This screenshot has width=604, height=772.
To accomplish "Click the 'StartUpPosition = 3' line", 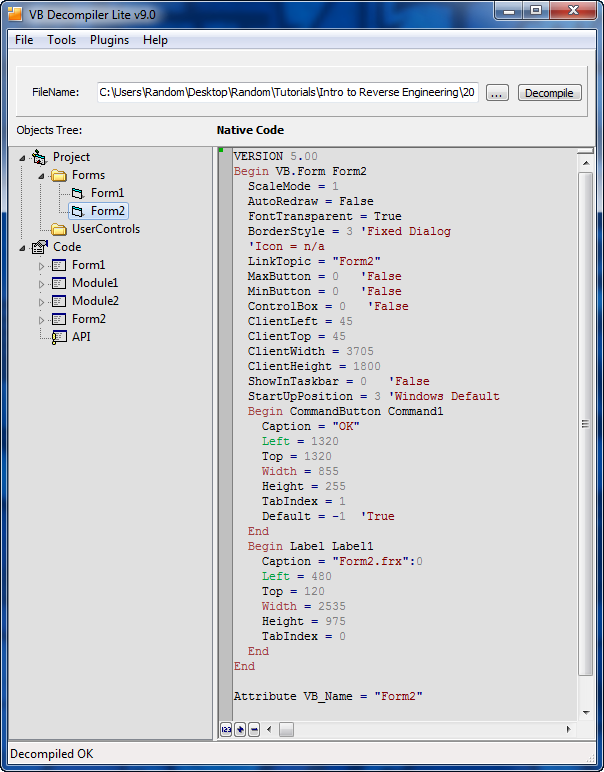I will click(373, 396).
